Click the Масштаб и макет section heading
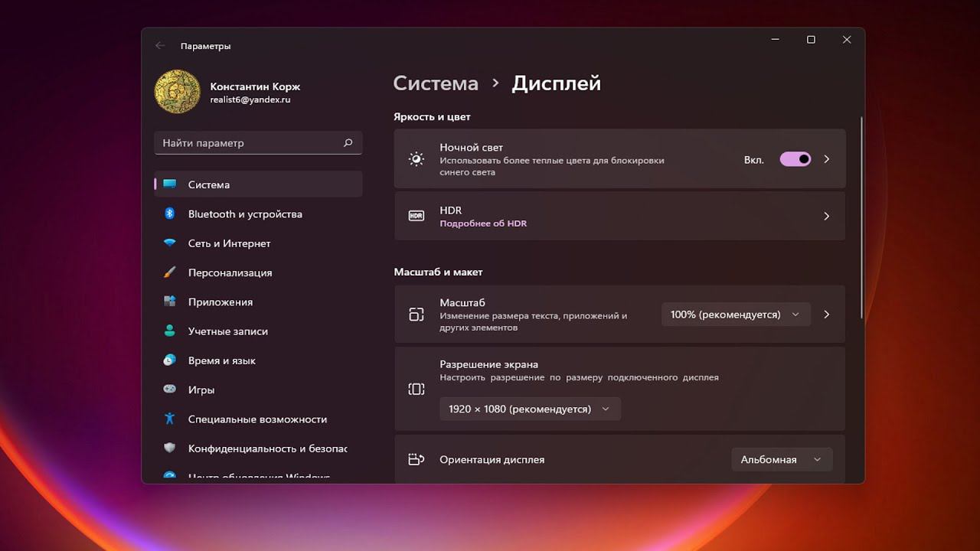The height and width of the screenshot is (551, 980). coord(438,272)
